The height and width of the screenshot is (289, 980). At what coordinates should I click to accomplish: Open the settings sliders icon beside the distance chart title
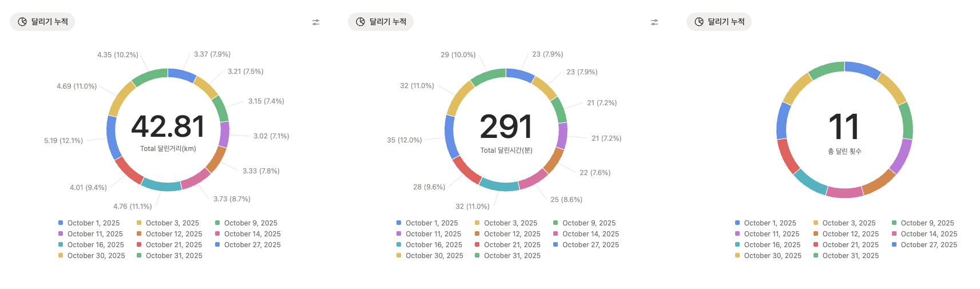click(x=316, y=22)
